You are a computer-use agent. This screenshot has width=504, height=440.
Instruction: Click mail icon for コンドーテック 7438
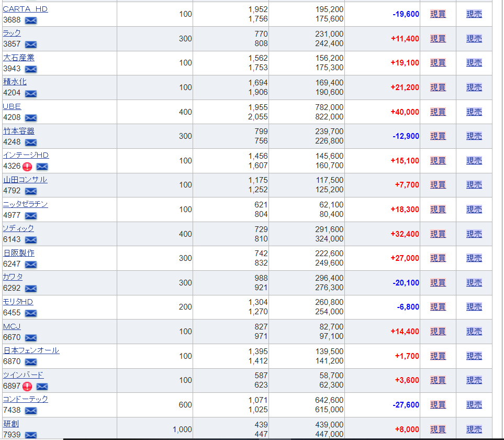pos(31,411)
